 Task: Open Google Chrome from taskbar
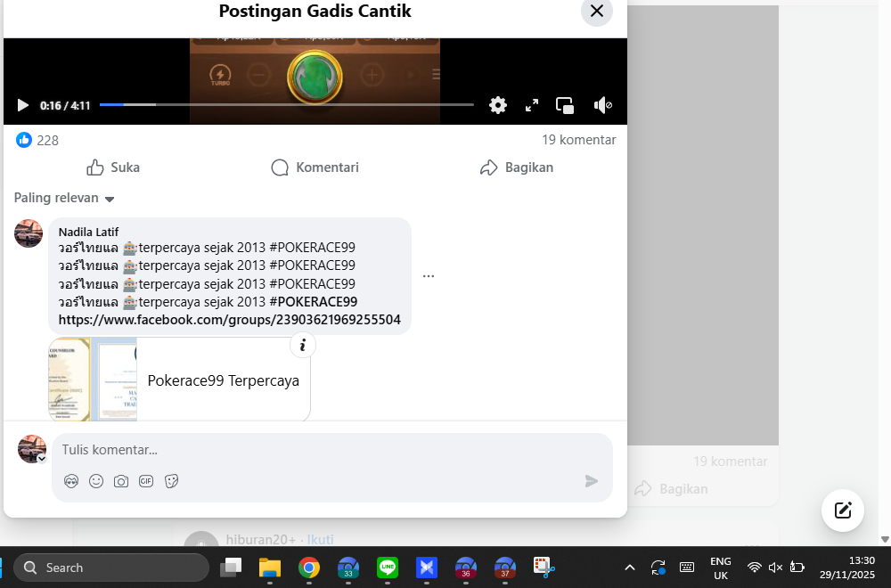309,568
